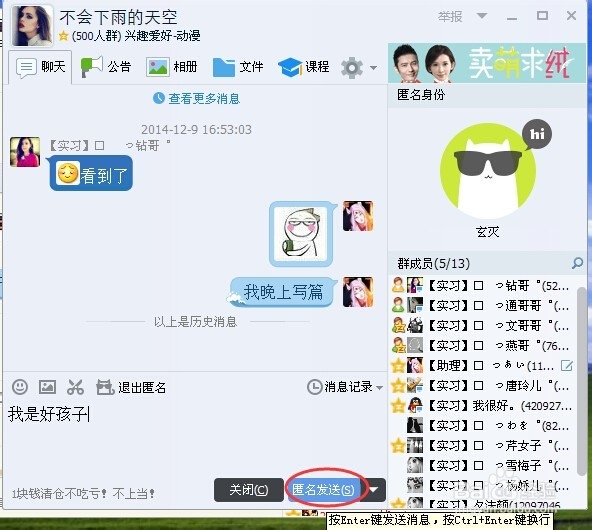
Task: Switch to the 聊天 tab
Action: (40, 67)
